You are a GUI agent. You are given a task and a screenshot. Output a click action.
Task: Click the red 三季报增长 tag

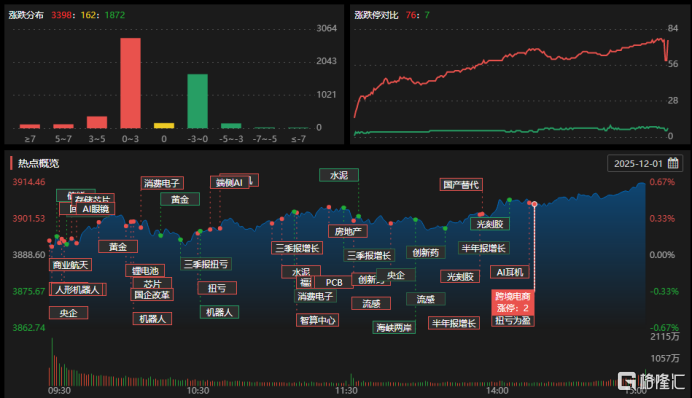click(297, 248)
